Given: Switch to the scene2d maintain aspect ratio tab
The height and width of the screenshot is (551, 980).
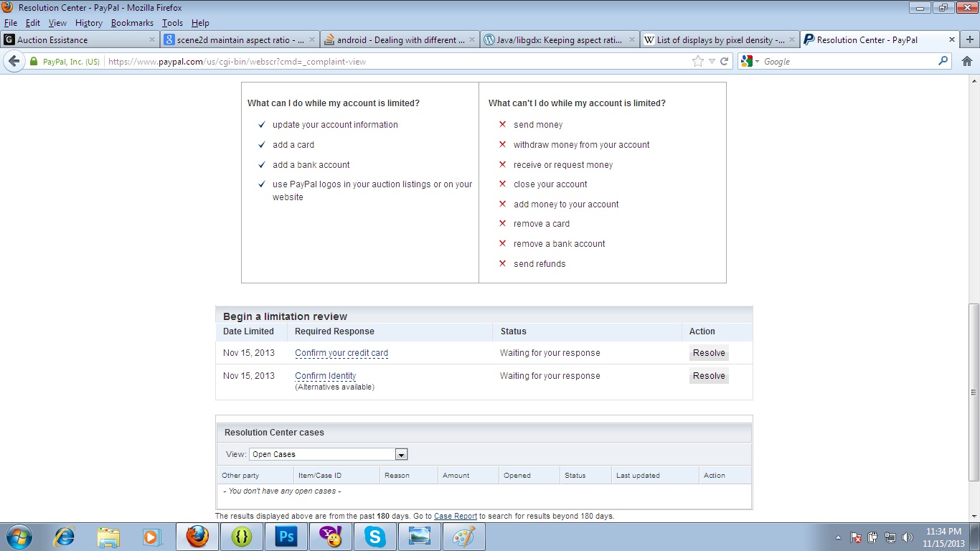Looking at the screenshot, I should (240, 40).
